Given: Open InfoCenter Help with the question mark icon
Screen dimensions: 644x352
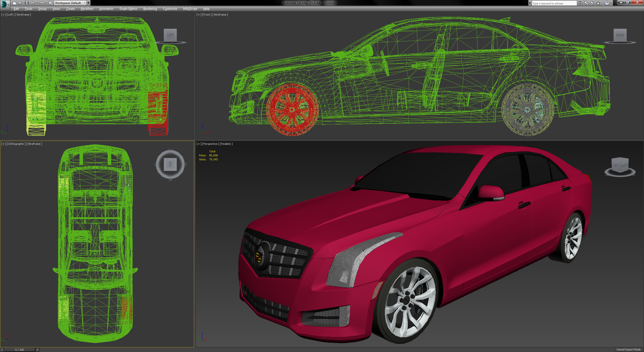Looking at the screenshot, I should point(608,3).
